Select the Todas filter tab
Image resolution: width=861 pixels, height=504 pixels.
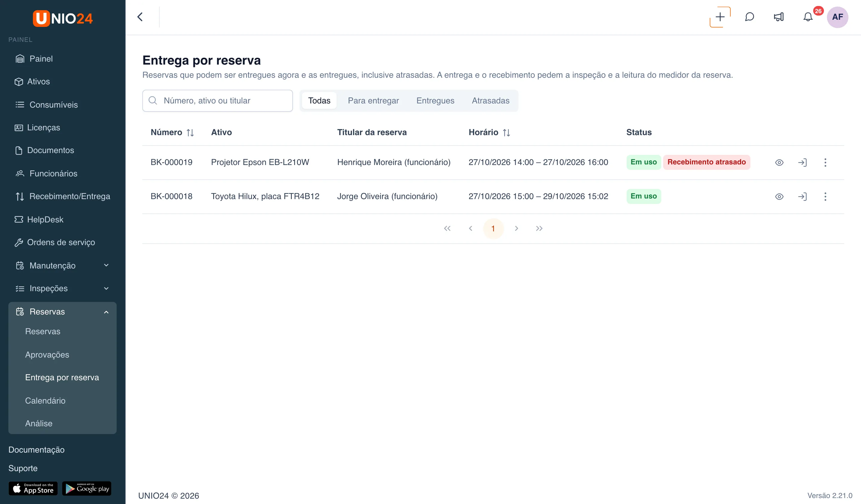coord(319,100)
